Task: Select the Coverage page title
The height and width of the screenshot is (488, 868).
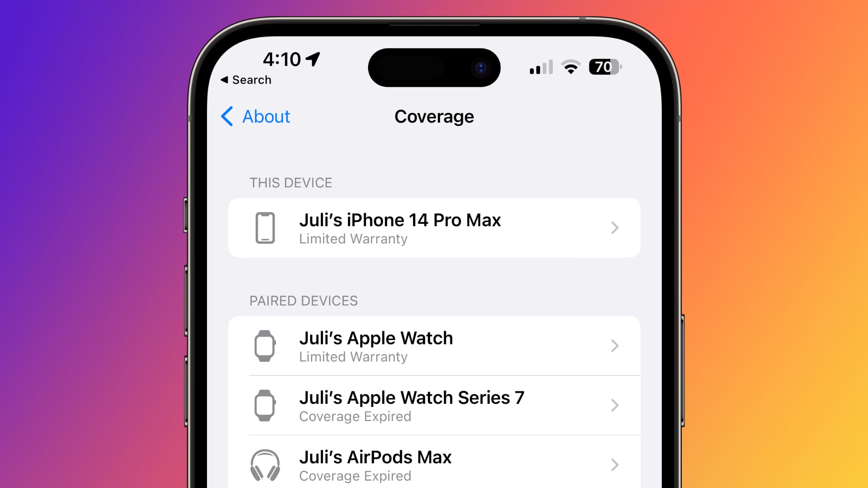Action: (434, 115)
